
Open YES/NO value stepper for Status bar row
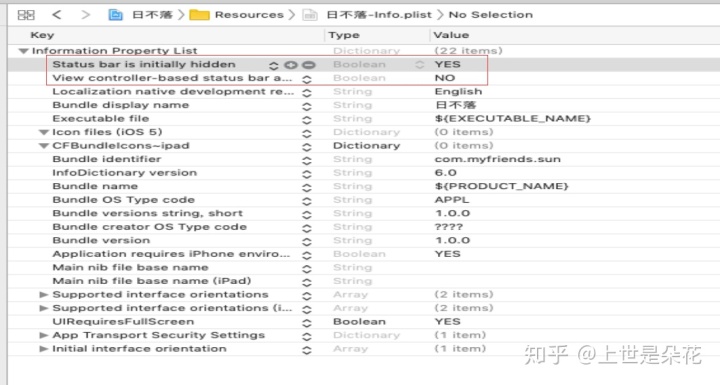(419, 65)
